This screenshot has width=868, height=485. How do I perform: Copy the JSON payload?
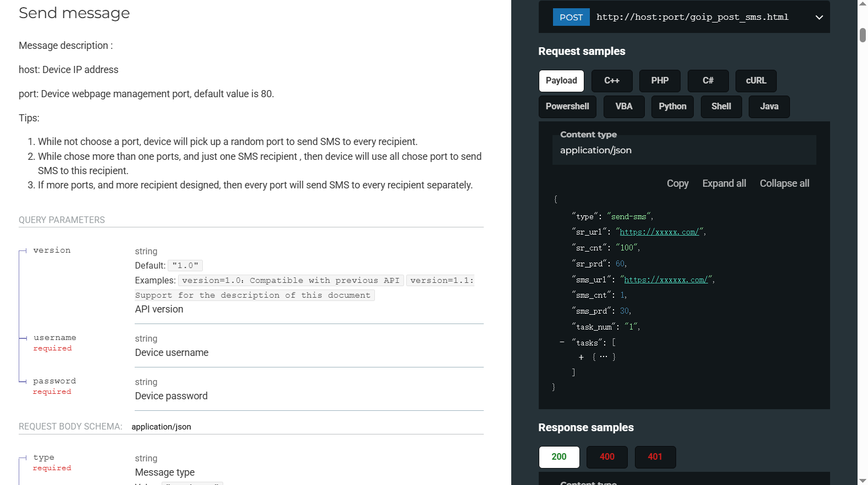pos(677,183)
